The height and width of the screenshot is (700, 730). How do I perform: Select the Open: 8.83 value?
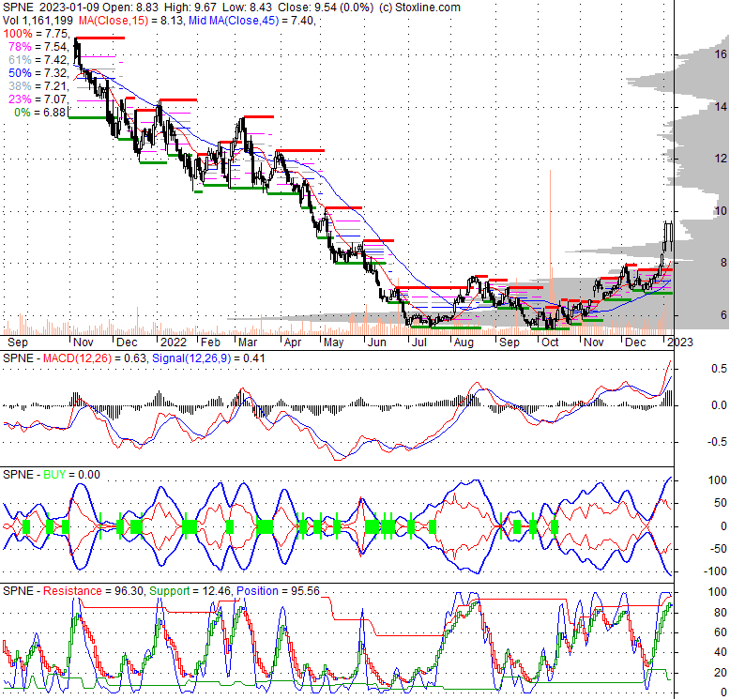130,8
